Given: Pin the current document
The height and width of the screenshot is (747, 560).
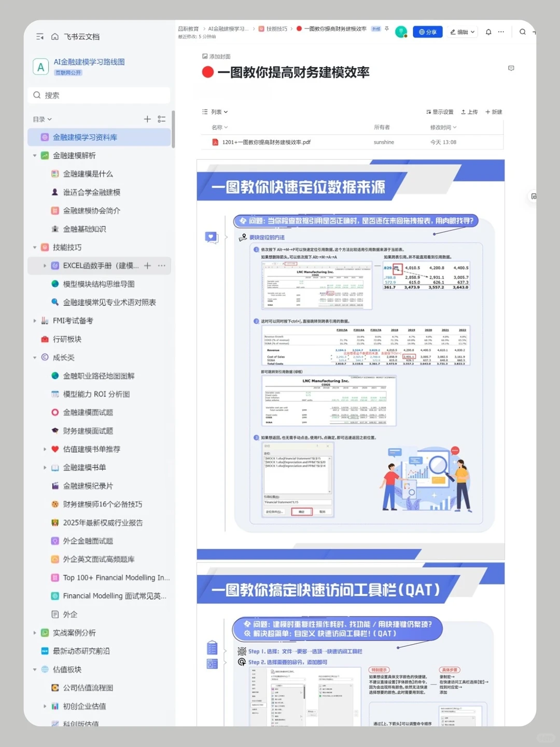Looking at the screenshot, I should click(386, 29).
